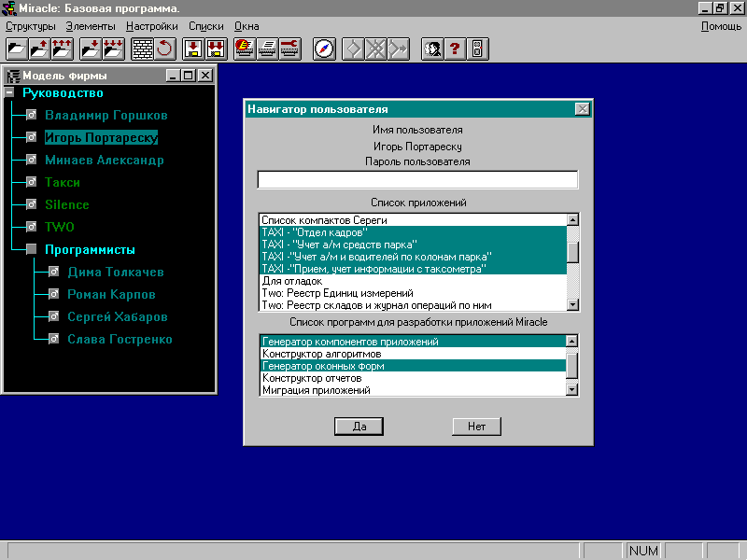The height and width of the screenshot is (560, 747).
Task: Click the red wrench toolbar icon
Action: [289, 49]
